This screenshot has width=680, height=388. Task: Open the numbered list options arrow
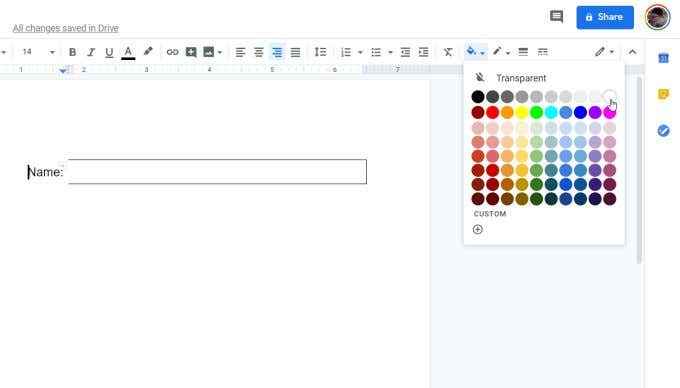360,52
